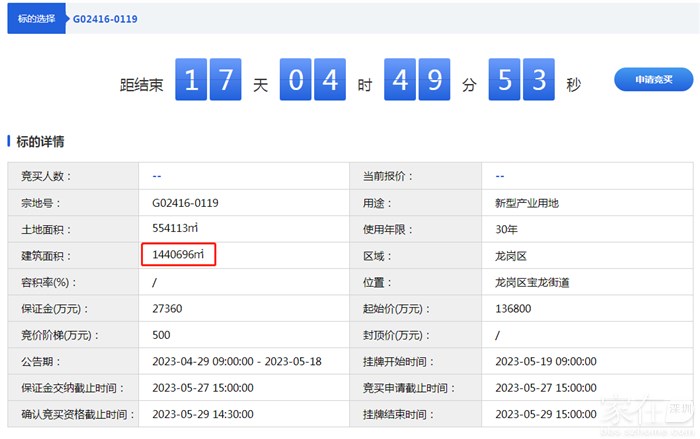Click the 标的详情 section heading
700x439 pixels.
click(41, 142)
